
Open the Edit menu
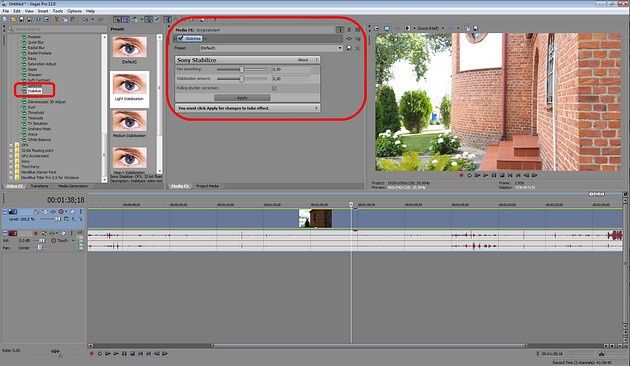point(17,11)
